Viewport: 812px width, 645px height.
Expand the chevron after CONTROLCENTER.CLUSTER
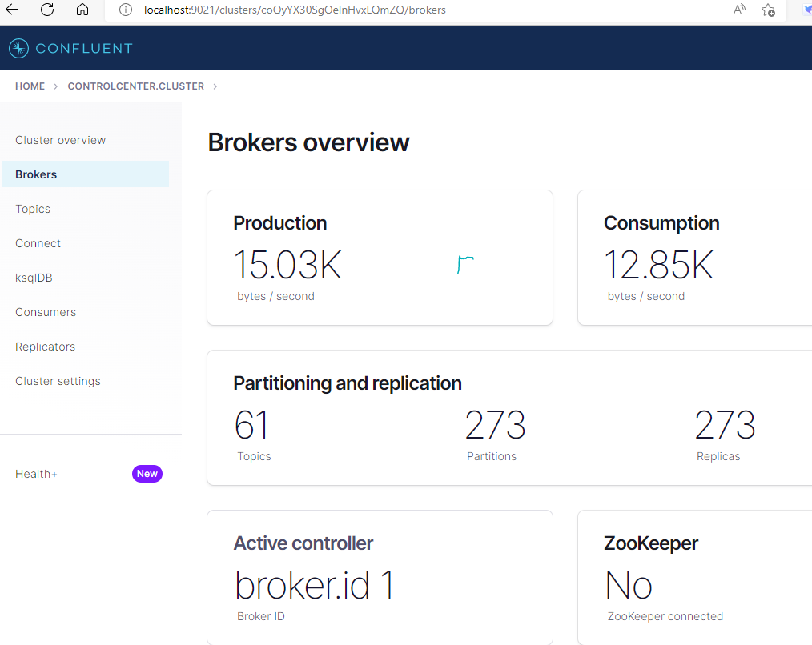click(215, 86)
